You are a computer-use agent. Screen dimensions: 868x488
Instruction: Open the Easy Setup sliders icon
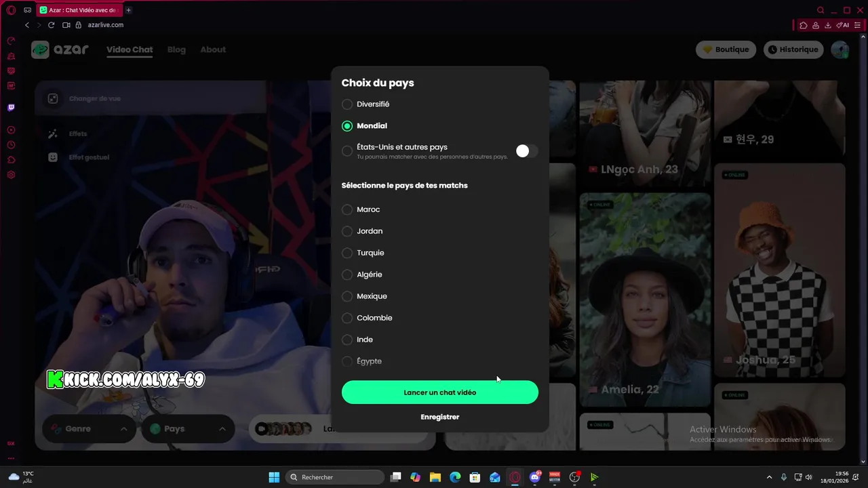point(858,25)
